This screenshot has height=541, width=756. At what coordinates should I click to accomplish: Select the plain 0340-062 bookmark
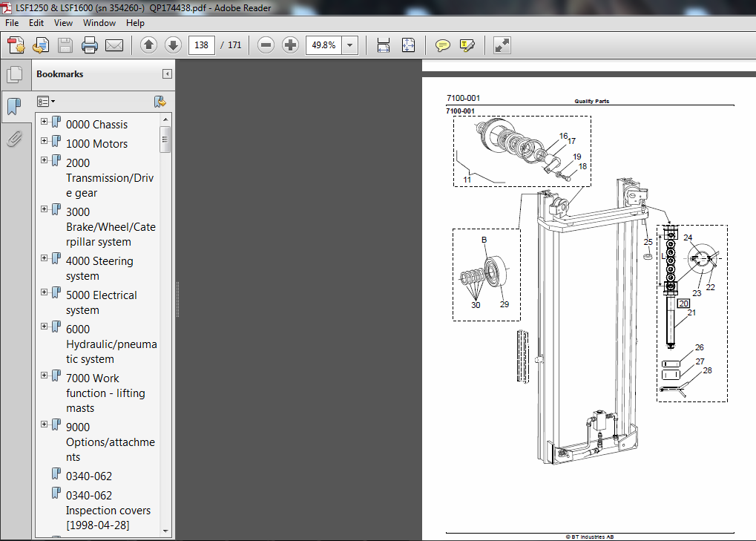tap(89, 476)
